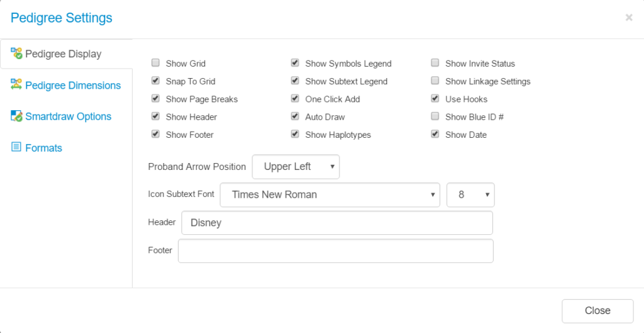The height and width of the screenshot is (333, 644).
Task: Click the Pedigree Dimensions icon
Action: 17,85
